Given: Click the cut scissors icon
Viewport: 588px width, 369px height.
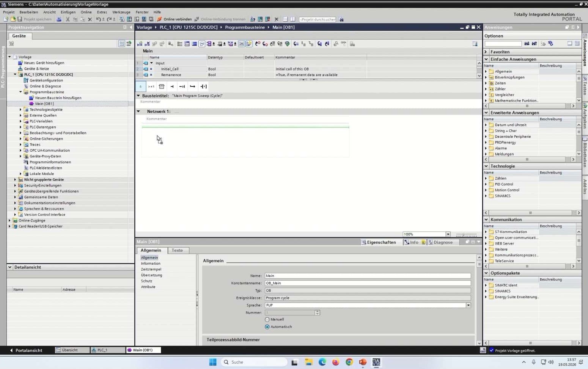Looking at the screenshot, I should tap(68, 19).
